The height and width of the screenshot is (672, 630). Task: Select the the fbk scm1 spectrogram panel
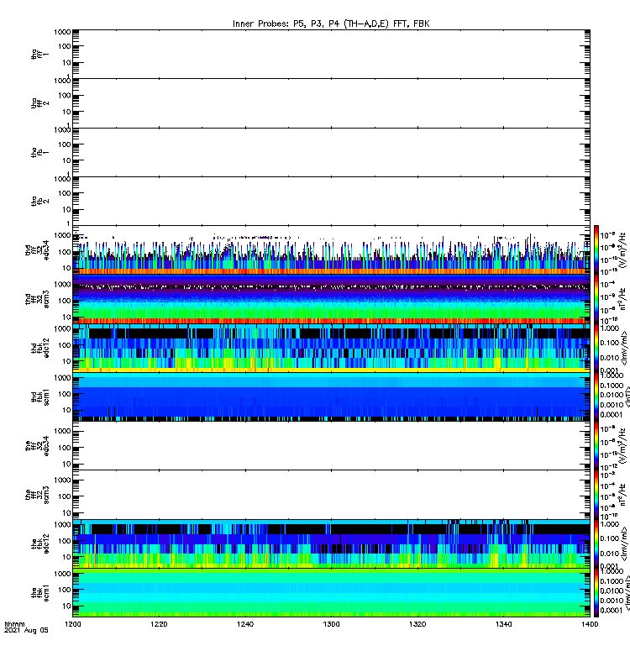331,593
